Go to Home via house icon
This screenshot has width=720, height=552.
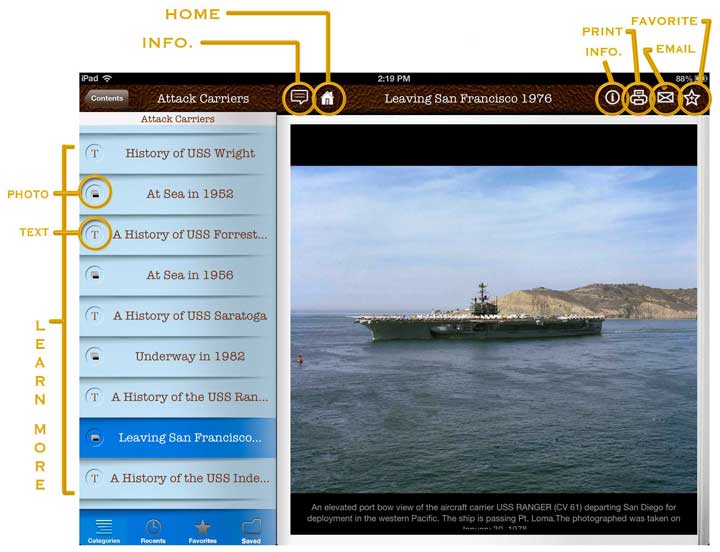coord(327,98)
